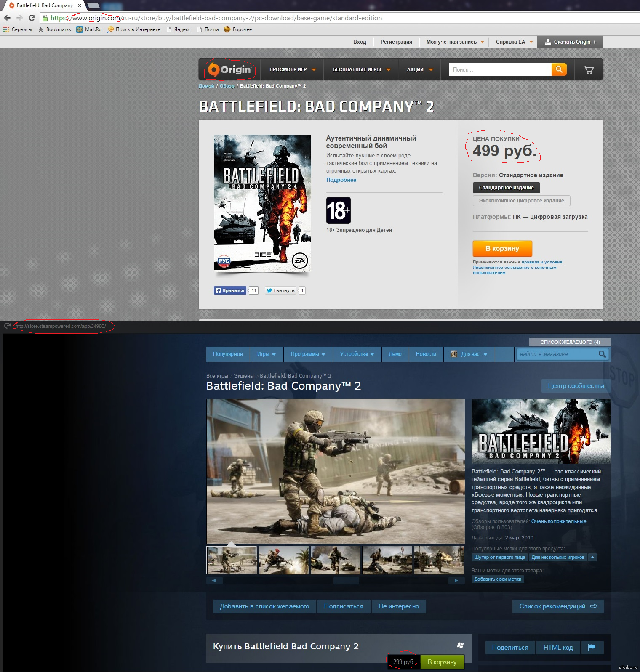The image size is (640, 672).
Task: Reload the Steam store page
Action: (8, 326)
